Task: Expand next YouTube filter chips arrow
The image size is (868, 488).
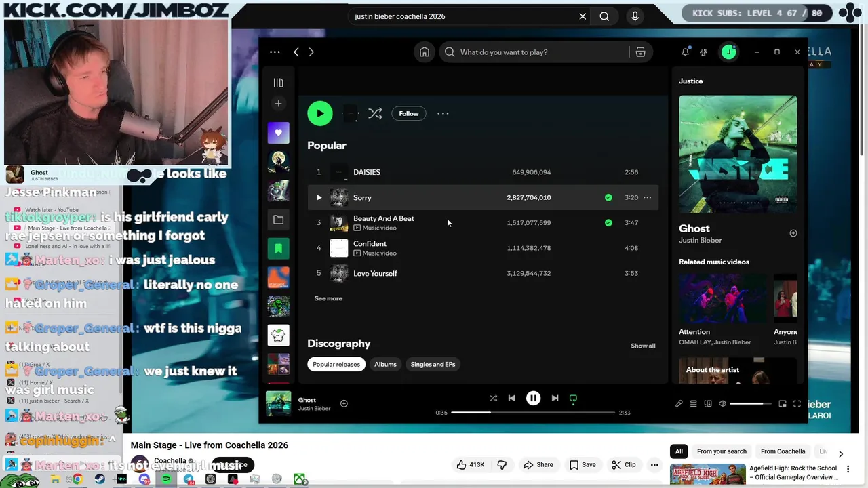Action: (841, 453)
